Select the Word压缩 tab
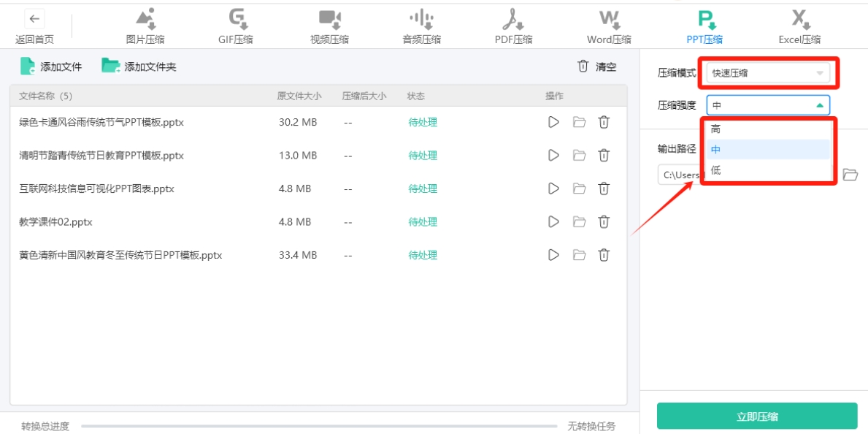 [609, 26]
